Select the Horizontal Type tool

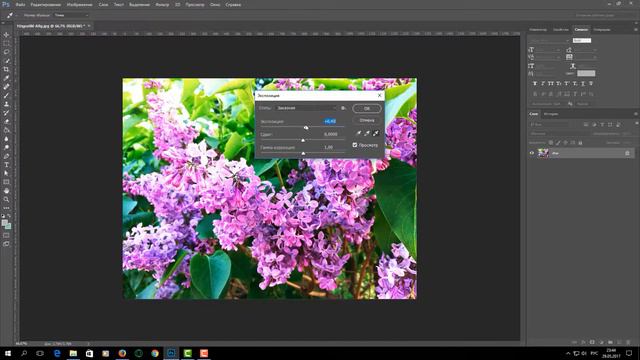coord(6,164)
